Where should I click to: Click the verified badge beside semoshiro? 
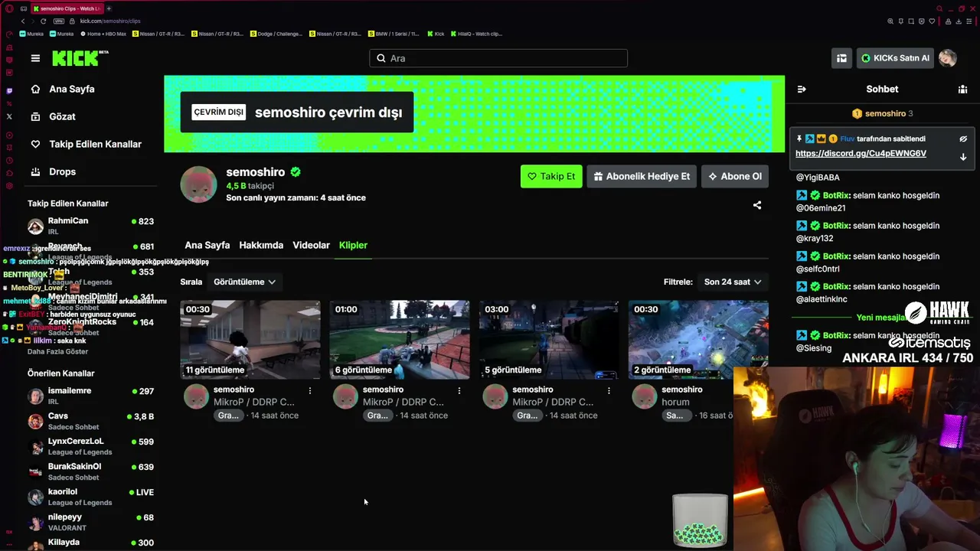click(x=296, y=172)
